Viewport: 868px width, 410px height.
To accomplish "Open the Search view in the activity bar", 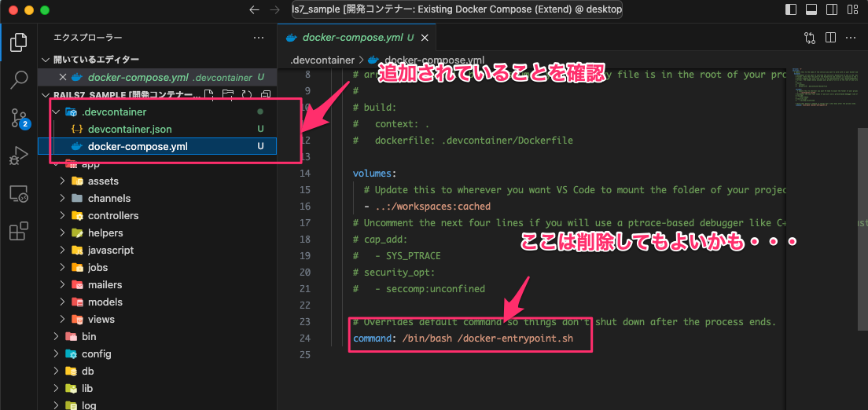I will tap(18, 79).
